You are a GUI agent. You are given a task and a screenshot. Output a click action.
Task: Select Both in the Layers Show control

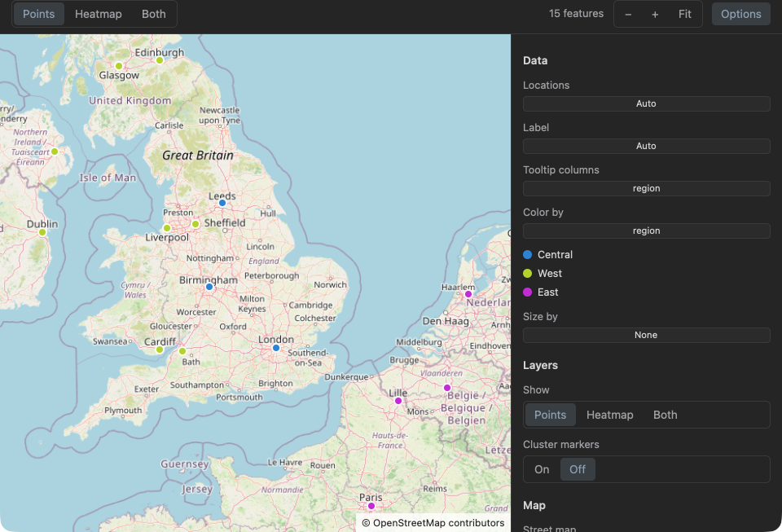pyautogui.click(x=666, y=415)
